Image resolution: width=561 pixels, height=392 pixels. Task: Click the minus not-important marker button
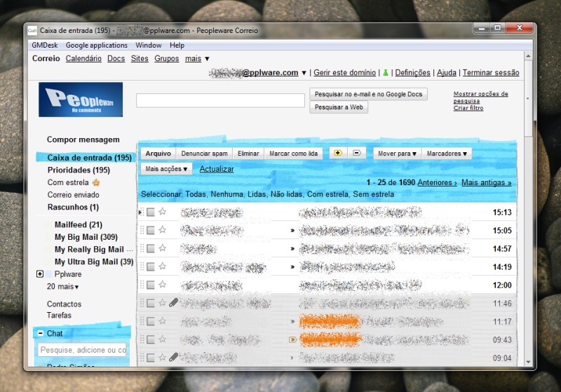(357, 153)
